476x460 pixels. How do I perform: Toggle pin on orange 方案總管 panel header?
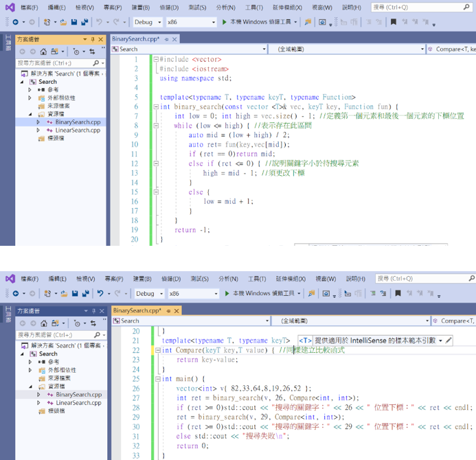point(93,39)
